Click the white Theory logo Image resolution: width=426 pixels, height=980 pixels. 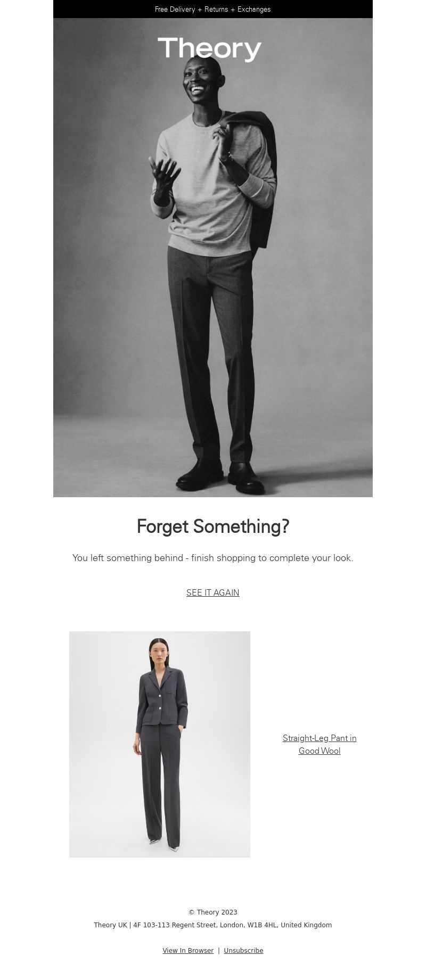click(210, 49)
